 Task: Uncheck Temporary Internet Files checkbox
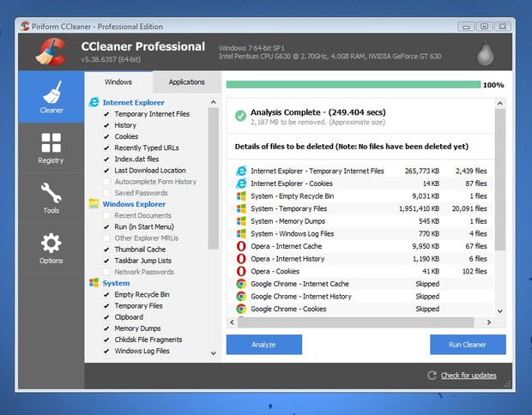point(106,114)
